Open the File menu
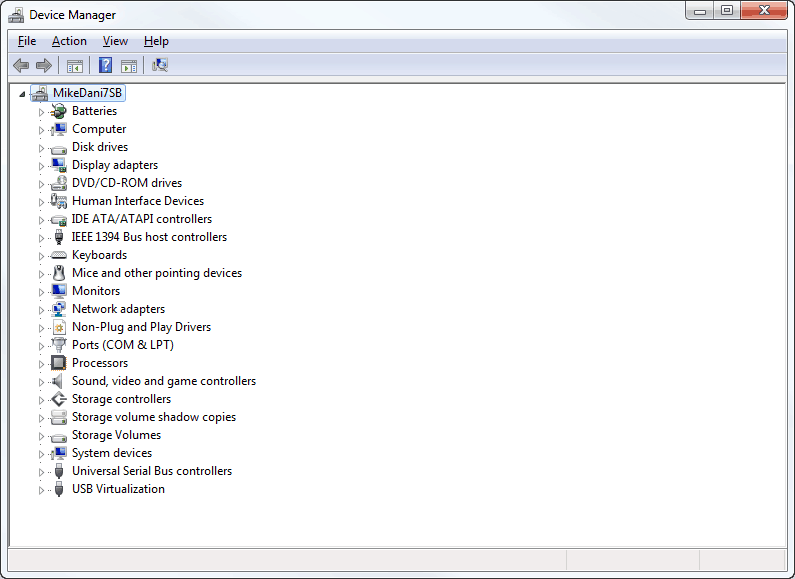Viewport: 795px width, 579px height. coord(27,41)
